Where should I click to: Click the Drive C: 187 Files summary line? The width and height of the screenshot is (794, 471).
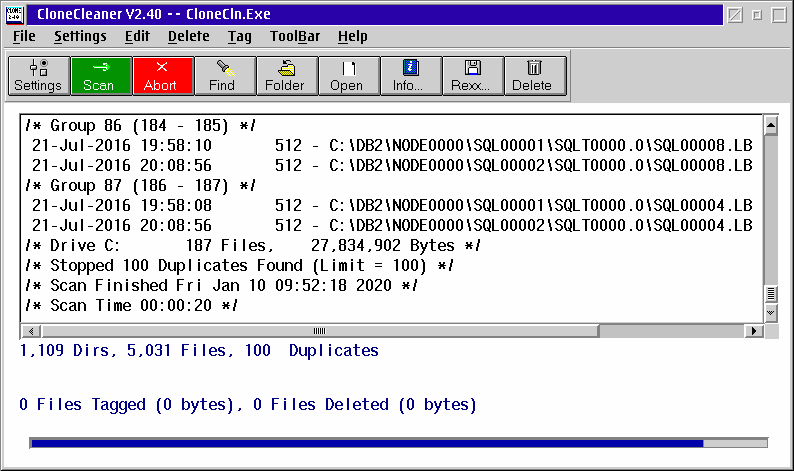click(253, 245)
